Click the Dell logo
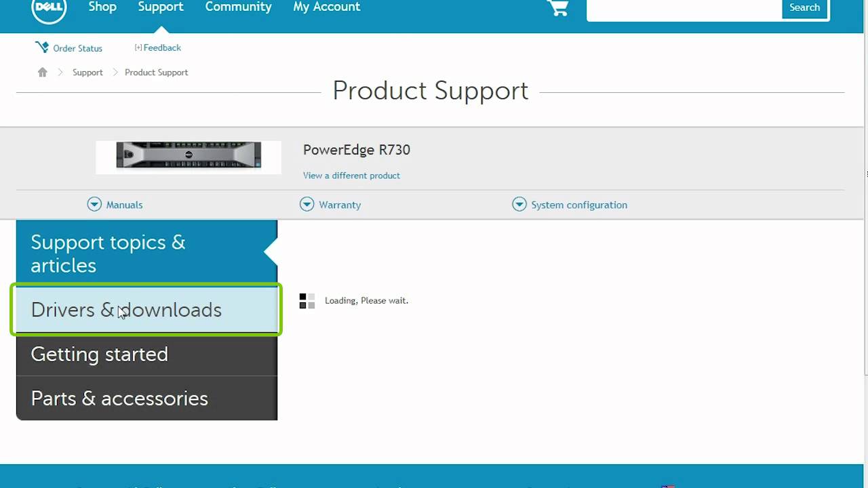868x488 pixels. 49,9
